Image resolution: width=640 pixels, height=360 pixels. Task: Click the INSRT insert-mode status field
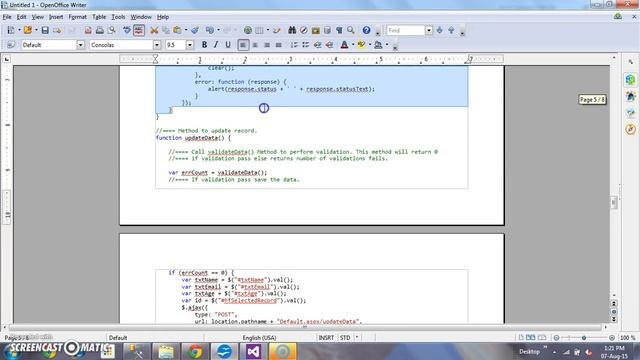point(326,338)
